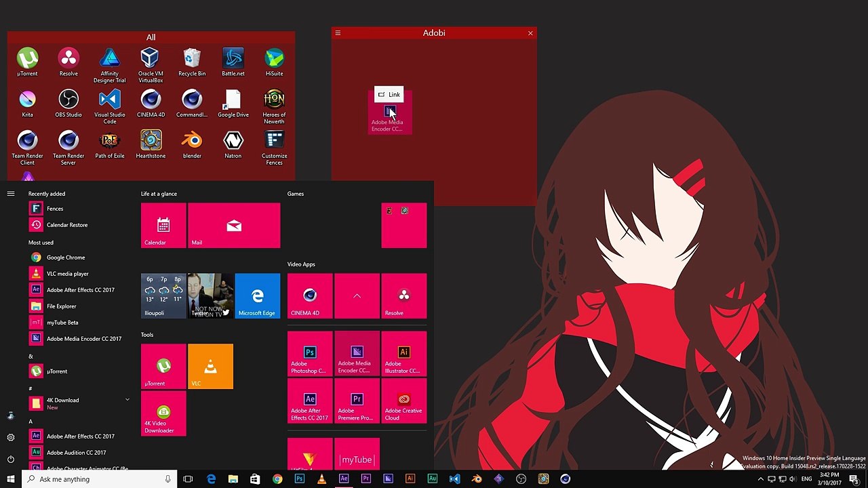Launch Path of Exile icon

click(110, 144)
